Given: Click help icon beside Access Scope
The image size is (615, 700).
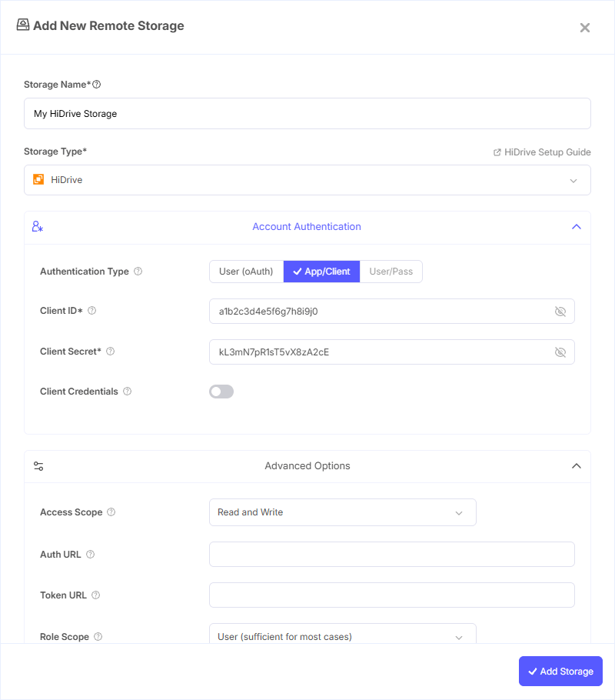Looking at the screenshot, I should pos(111,512).
